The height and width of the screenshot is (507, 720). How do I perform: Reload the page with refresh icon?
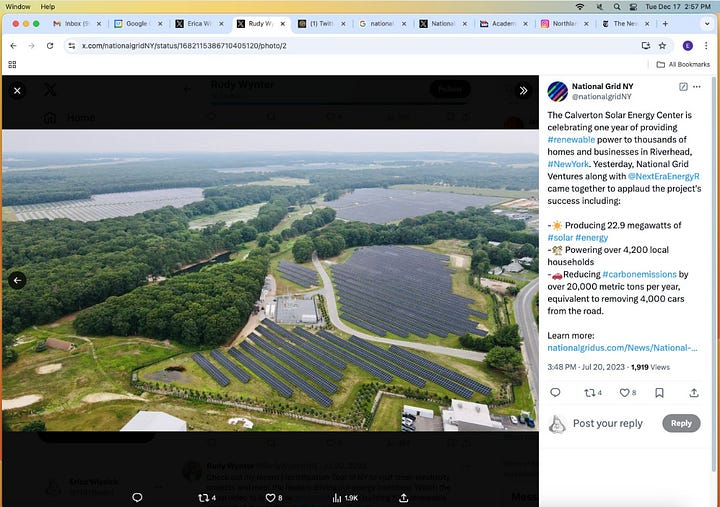coord(50,45)
